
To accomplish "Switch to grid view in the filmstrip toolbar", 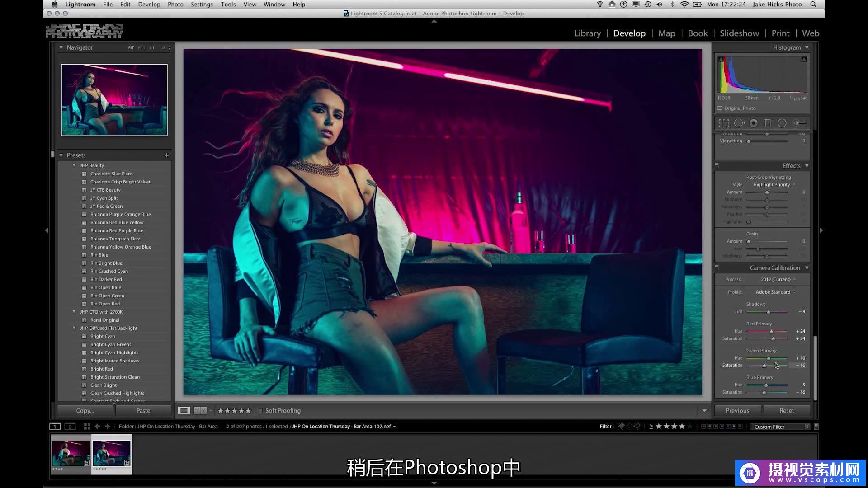I will click(87, 426).
